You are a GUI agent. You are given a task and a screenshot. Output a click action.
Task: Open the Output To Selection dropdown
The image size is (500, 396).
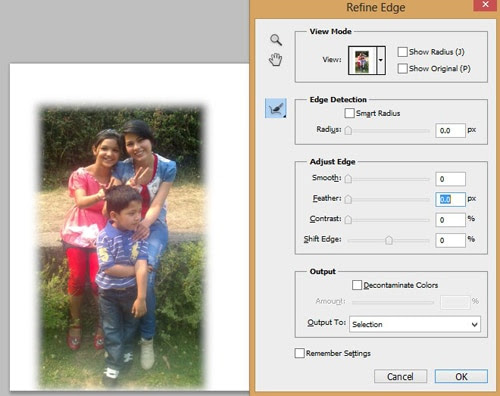point(415,324)
